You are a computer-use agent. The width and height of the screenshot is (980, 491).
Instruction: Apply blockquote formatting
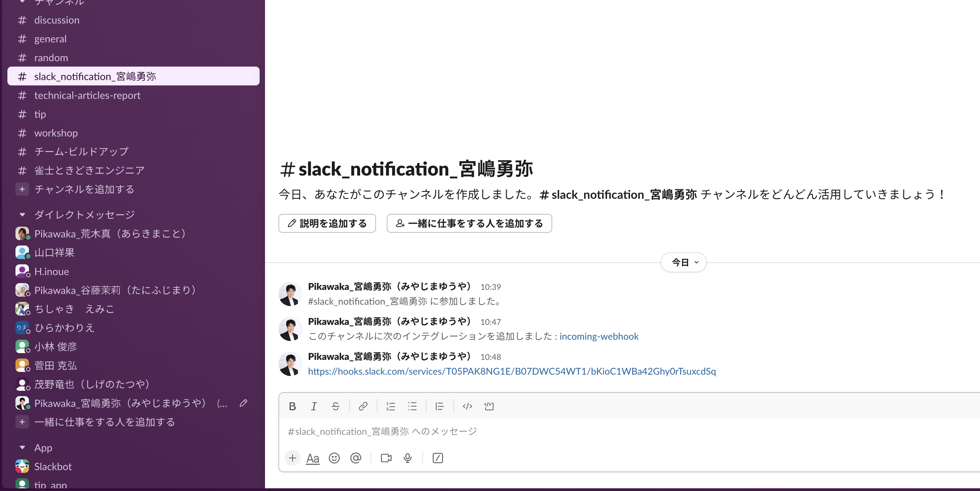pyautogui.click(x=440, y=406)
